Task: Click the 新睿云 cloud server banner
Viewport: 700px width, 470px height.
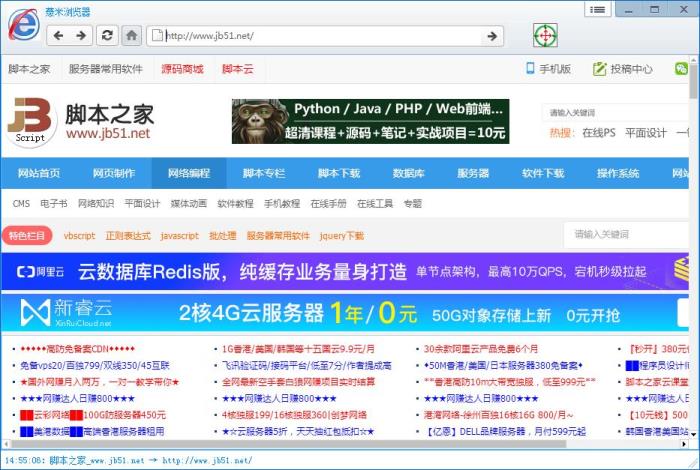Action: click(x=345, y=314)
